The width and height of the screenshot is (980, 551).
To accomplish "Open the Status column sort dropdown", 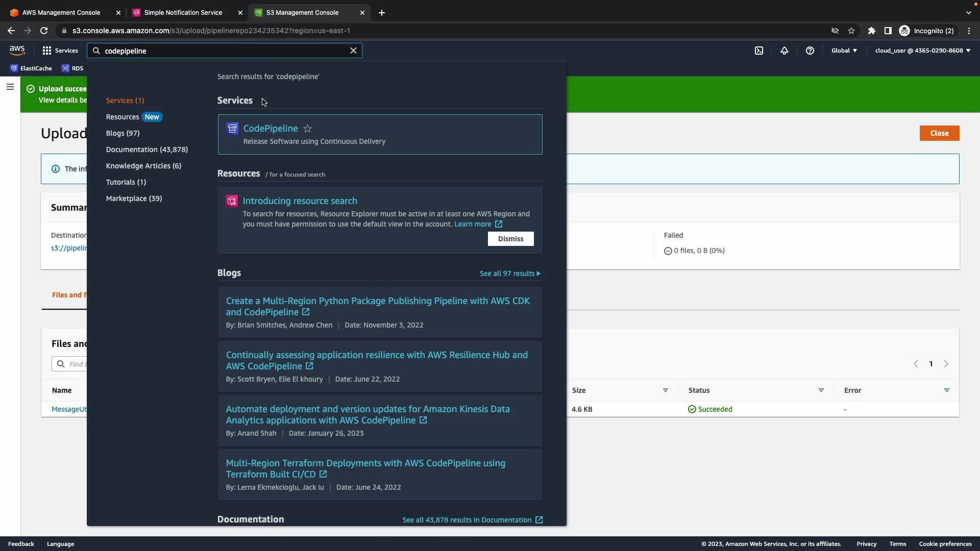I will click(x=821, y=390).
